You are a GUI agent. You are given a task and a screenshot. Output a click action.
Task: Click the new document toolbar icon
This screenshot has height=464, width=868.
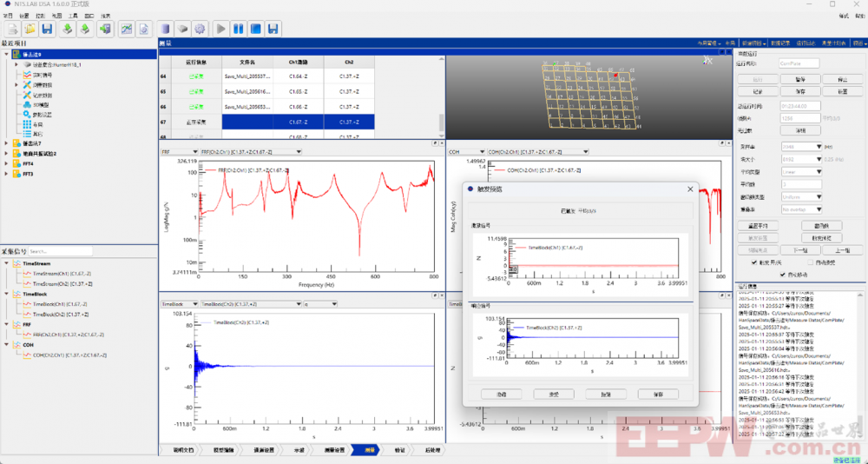(x=13, y=29)
